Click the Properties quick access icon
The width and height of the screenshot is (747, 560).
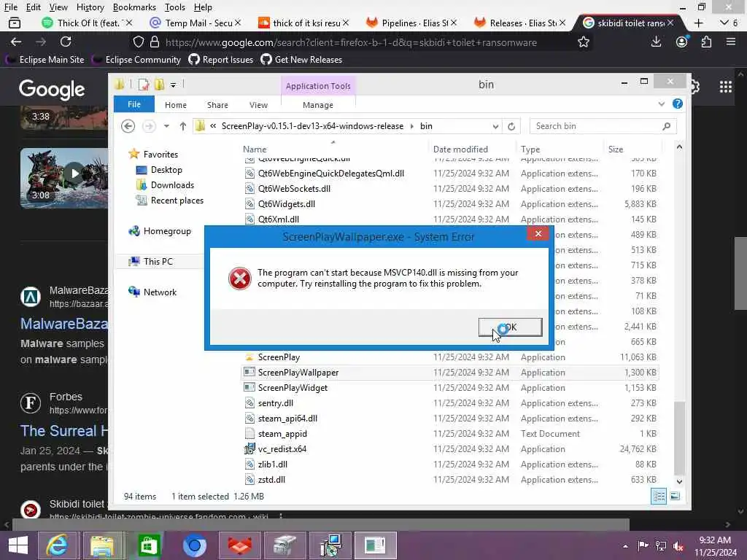(x=144, y=85)
